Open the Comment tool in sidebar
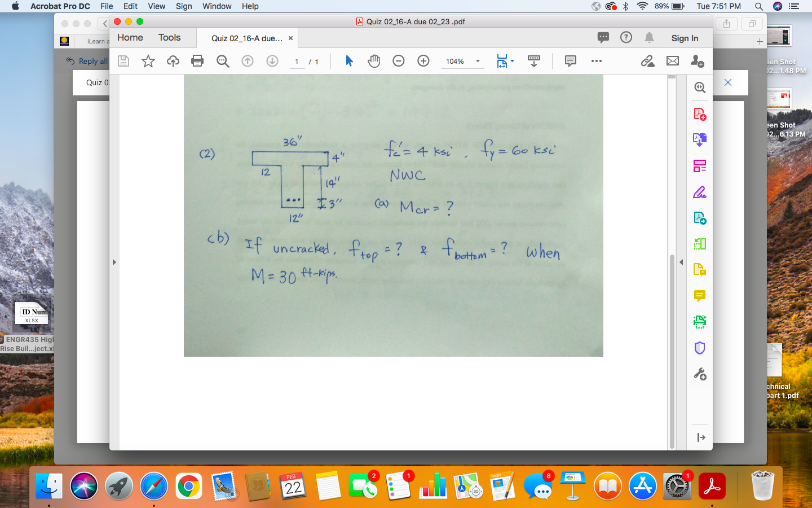Image resolution: width=812 pixels, height=508 pixels. (700, 296)
